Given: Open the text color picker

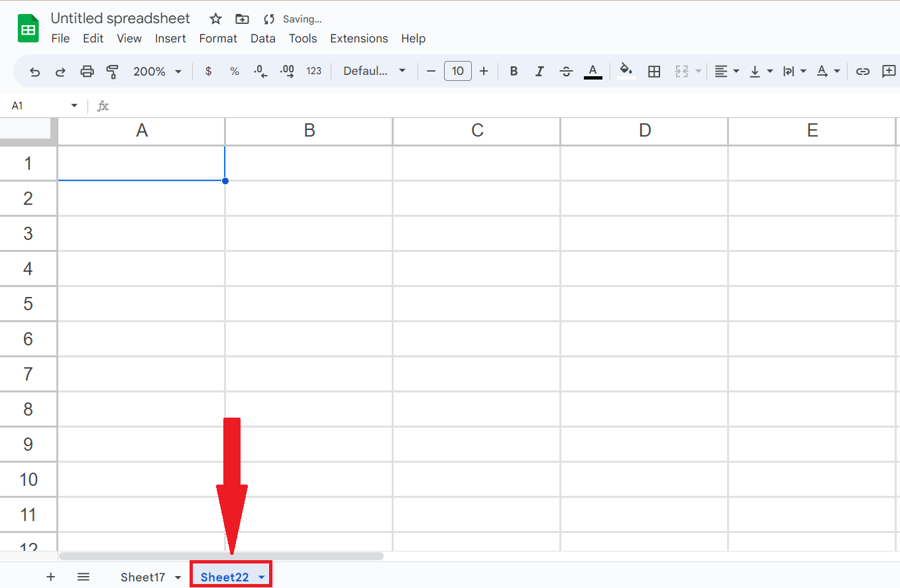Looking at the screenshot, I should point(592,71).
